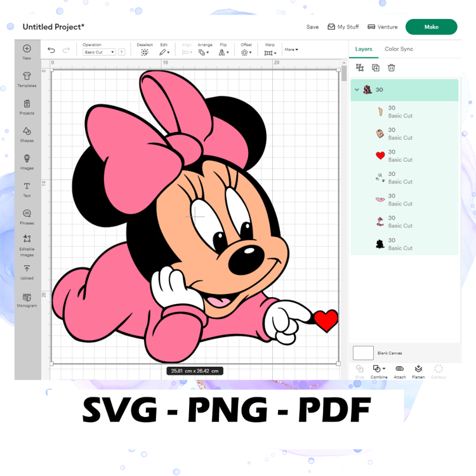Undo the last action
This screenshot has width=476, height=476.
pyautogui.click(x=51, y=50)
